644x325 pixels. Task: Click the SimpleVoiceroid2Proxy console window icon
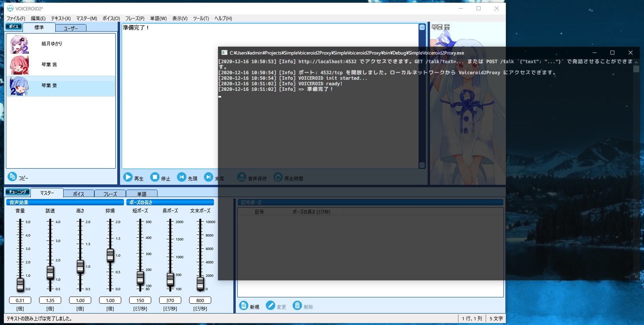224,53
